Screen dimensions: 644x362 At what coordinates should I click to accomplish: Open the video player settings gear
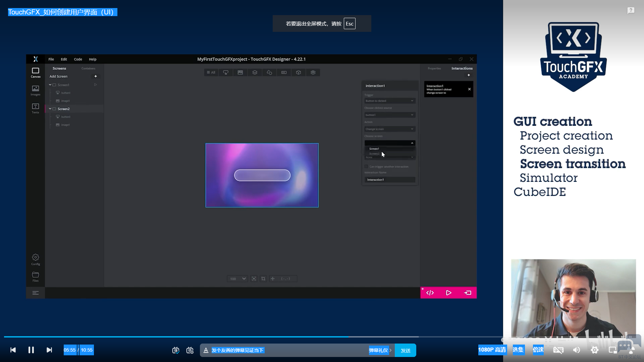coord(595,350)
